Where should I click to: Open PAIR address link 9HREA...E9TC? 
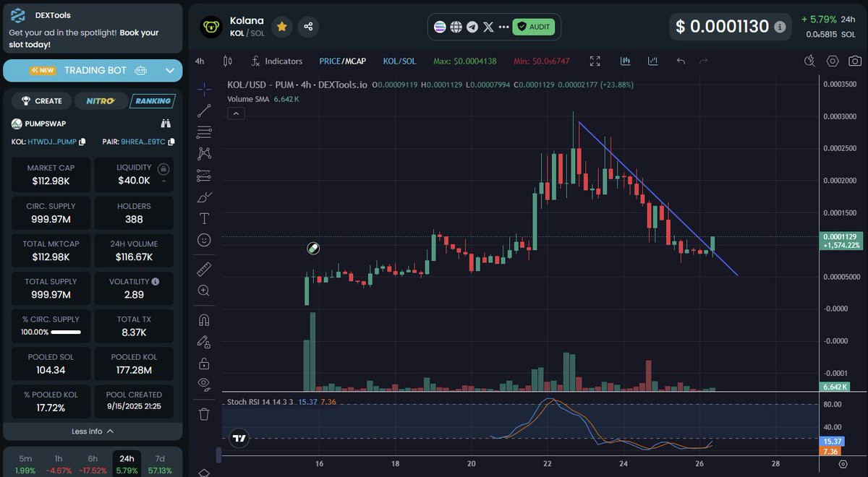pos(143,142)
